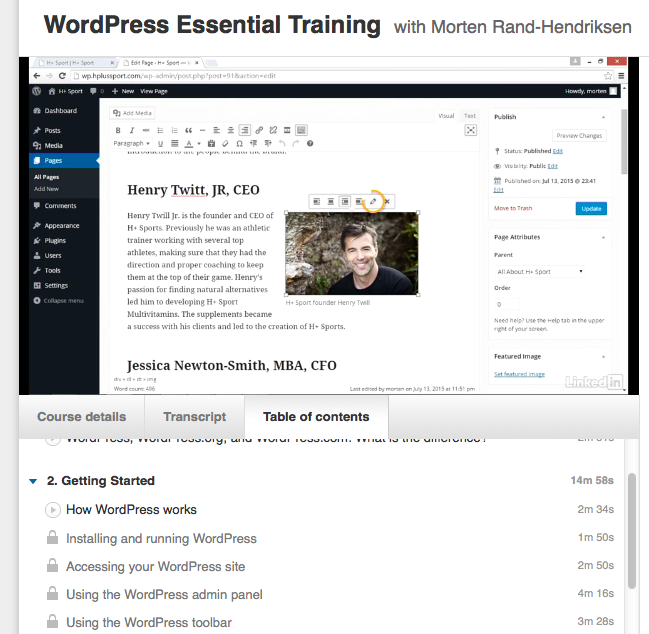The height and width of the screenshot is (634, 649).
Task: Apply blockquote formatting
Action: point(188,130)
